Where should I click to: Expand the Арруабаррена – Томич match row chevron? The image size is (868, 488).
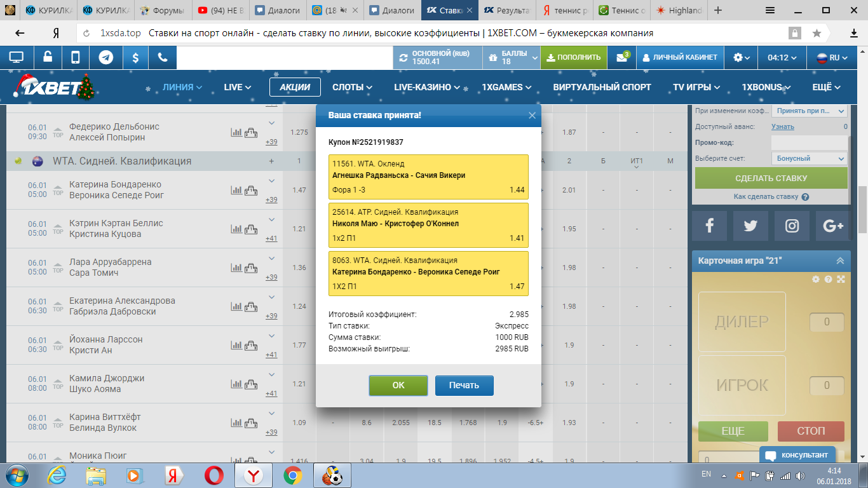272,258
